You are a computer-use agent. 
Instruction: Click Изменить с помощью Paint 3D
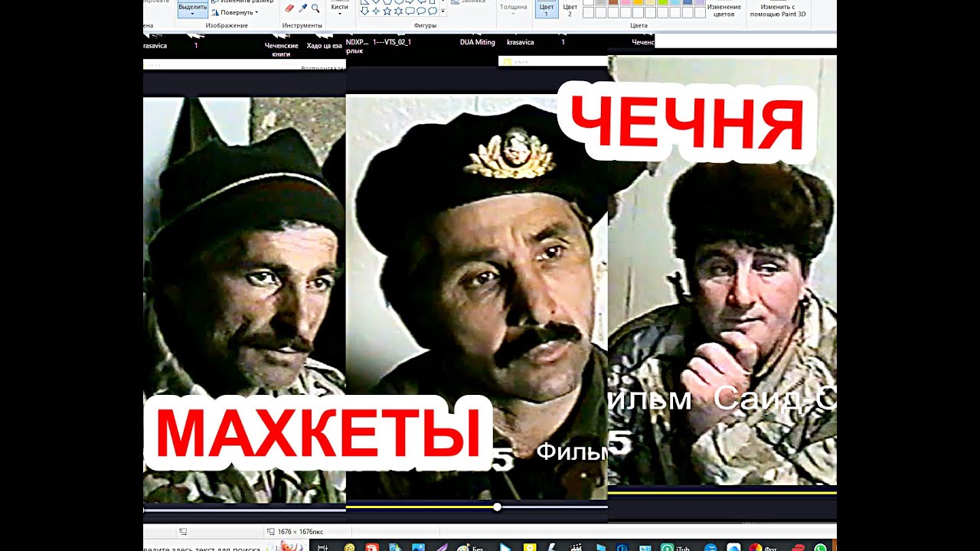[x=778, y=11]
